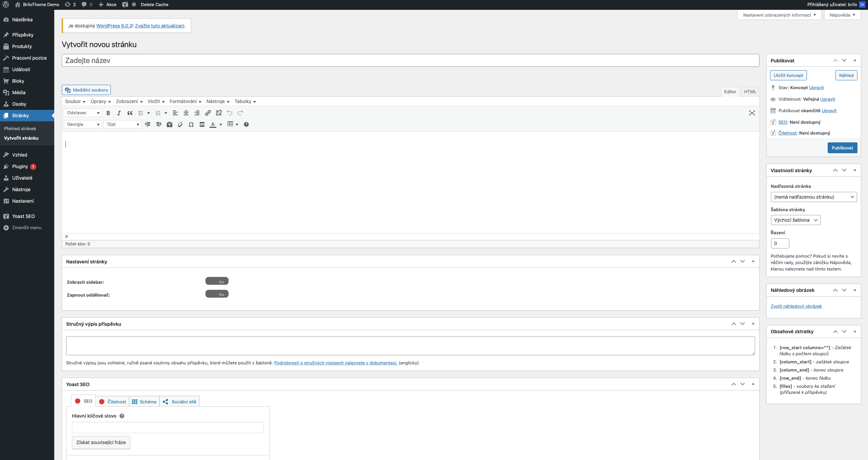This screenshot has width=868, height=460.
Task: Click the Zvolit náhledový obrázek link
Action: [x=796, y=306]
